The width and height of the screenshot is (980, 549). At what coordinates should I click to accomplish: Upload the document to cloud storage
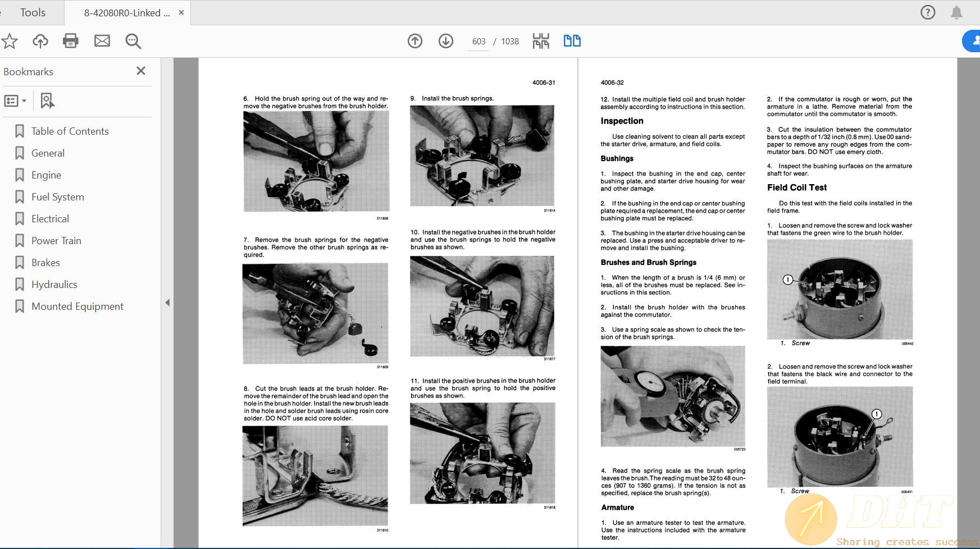[x=39, y=40]
